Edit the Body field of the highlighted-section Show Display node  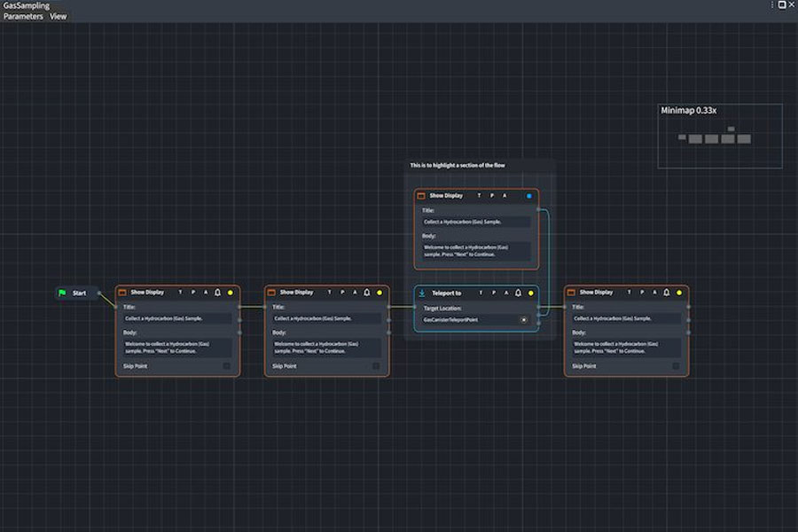click(476, 251)
